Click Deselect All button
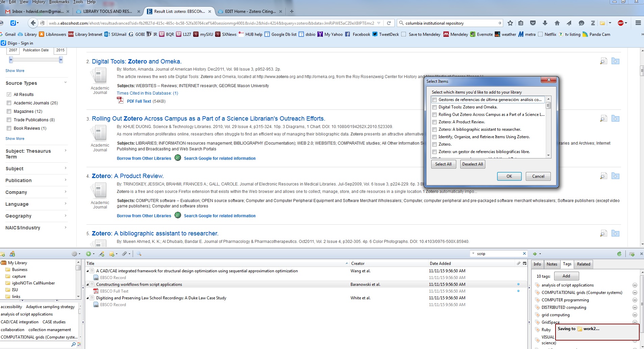The image size is (644, 349). click(x=472, y=164)
